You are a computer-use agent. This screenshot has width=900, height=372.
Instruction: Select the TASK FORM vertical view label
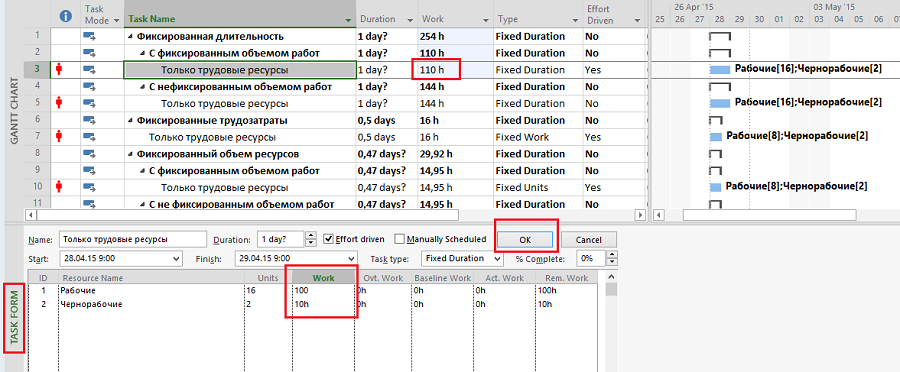[x=14, y=317]
